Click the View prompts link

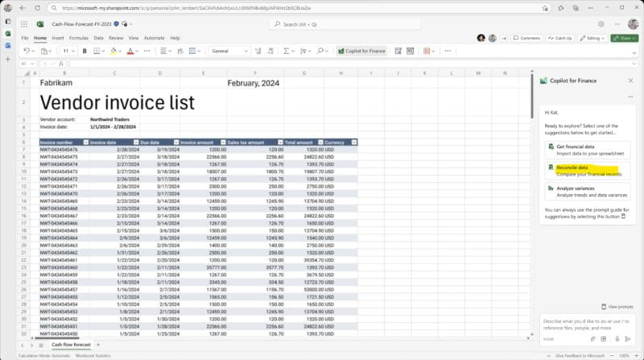pos(617,307)
